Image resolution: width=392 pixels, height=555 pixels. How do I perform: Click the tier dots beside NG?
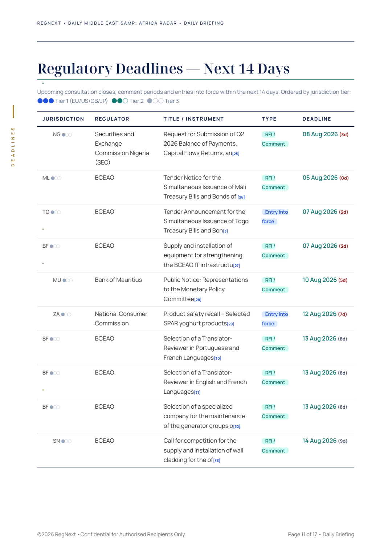tap(67, 135)
